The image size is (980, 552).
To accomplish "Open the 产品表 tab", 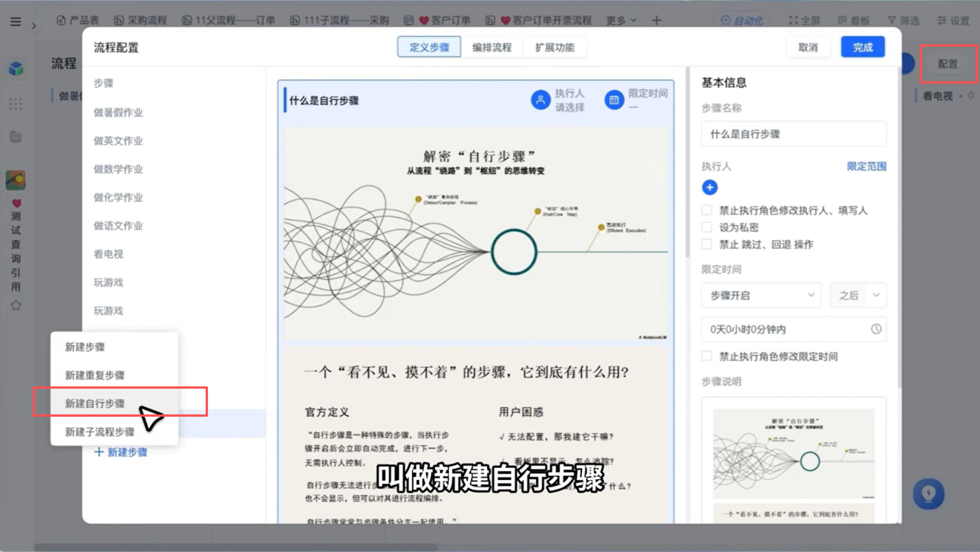I will click(x=78, y=20).
